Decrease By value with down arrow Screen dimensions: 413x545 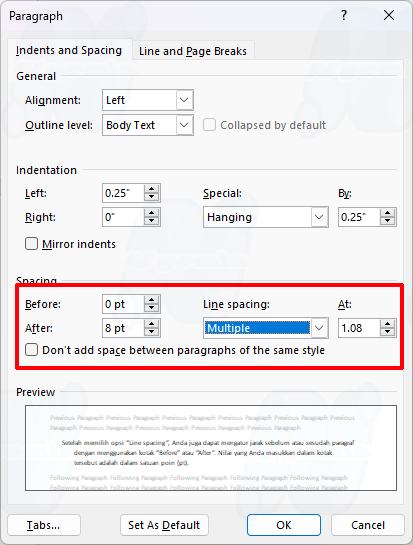(388, 221)
